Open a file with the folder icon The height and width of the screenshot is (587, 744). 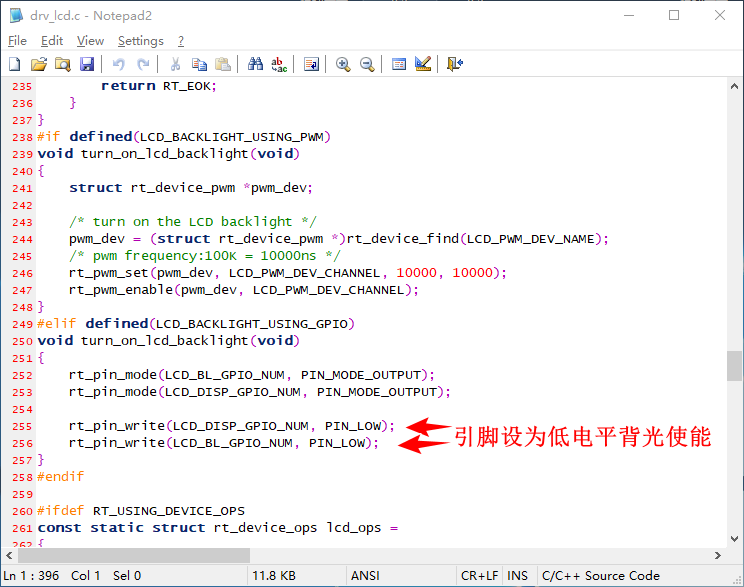pyautogui.click(x=38, y=64)
